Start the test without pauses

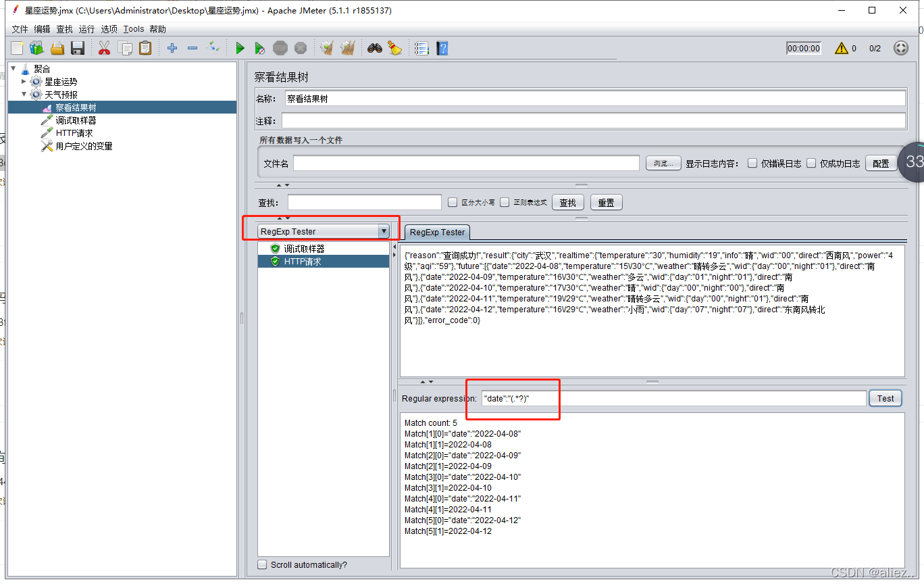pyautogui.click(x=260, y=48)
